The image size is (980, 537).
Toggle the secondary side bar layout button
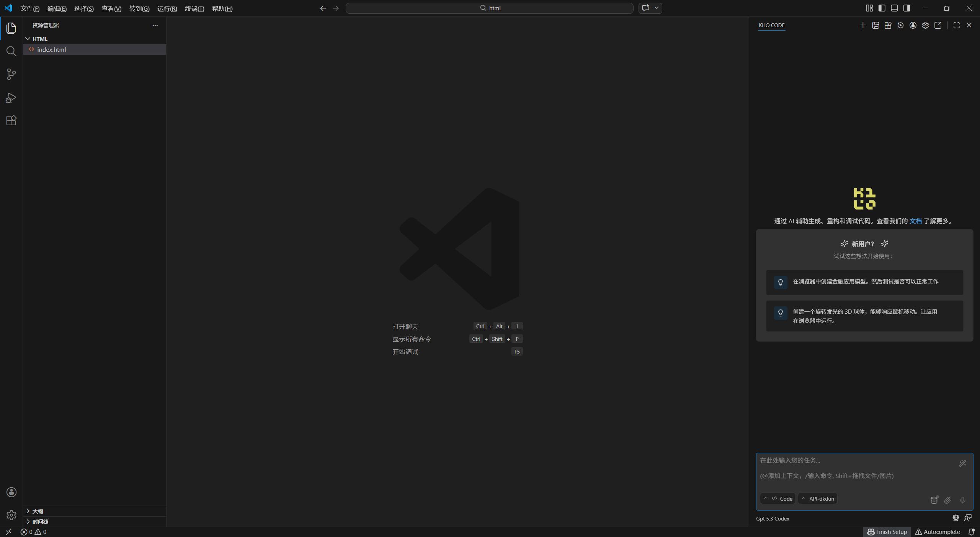point(907,8)
